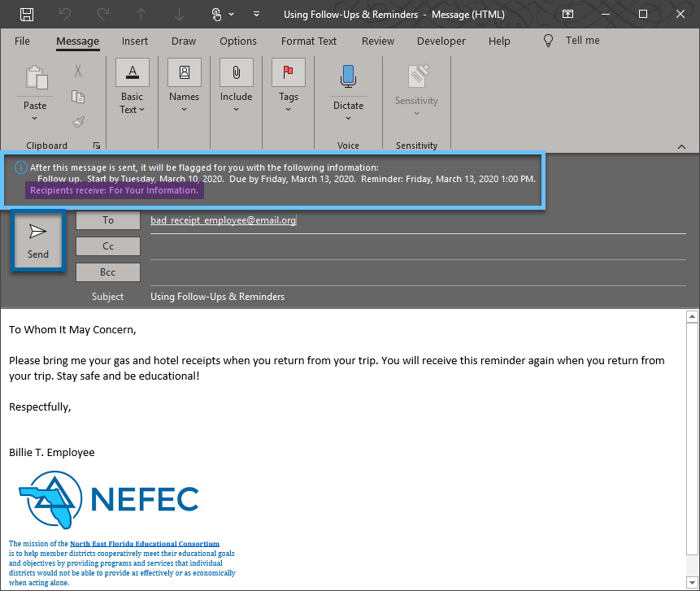This screenshot has width=700, height=591.
Task: Click the Copy icon
Action: coord(78,97)
